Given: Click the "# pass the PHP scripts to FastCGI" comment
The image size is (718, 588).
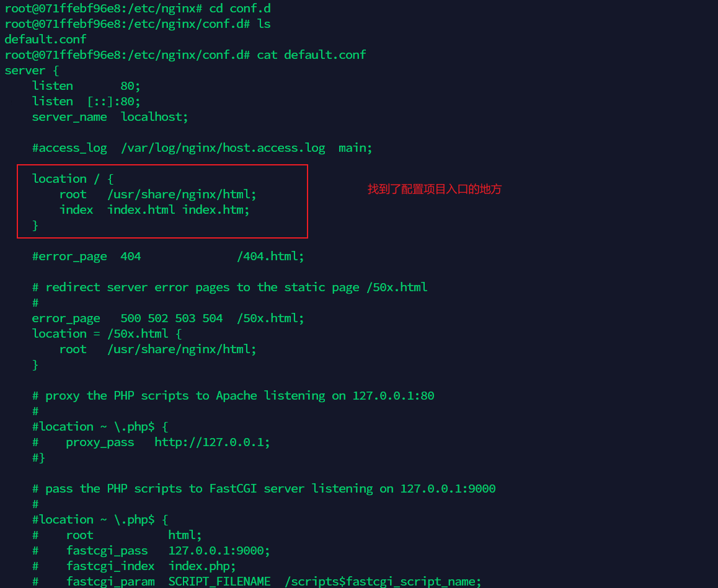Looking at the screenshot, I should 264,489.
